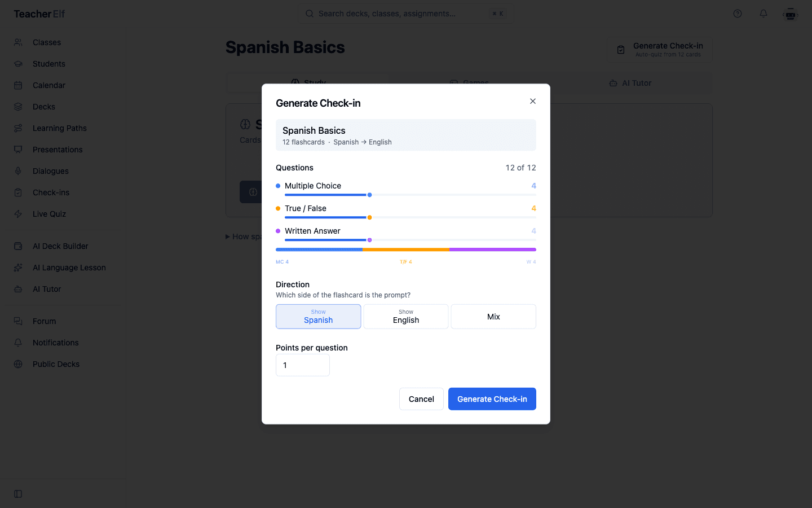Image resolution: width=812 pixels, height=508 pixels.
Task: Click the Public Decks globe icon
Action: click(18, 364)
